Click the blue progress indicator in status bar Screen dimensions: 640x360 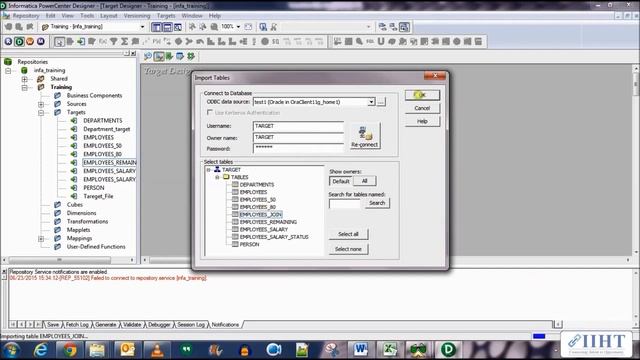tap(539, 336)
